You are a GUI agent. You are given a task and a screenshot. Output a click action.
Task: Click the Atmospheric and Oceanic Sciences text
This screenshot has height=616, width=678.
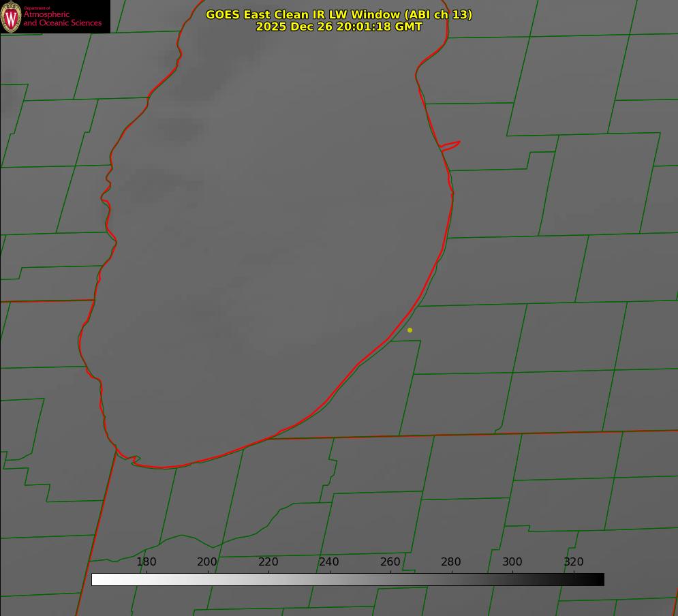tap(62, 18)
